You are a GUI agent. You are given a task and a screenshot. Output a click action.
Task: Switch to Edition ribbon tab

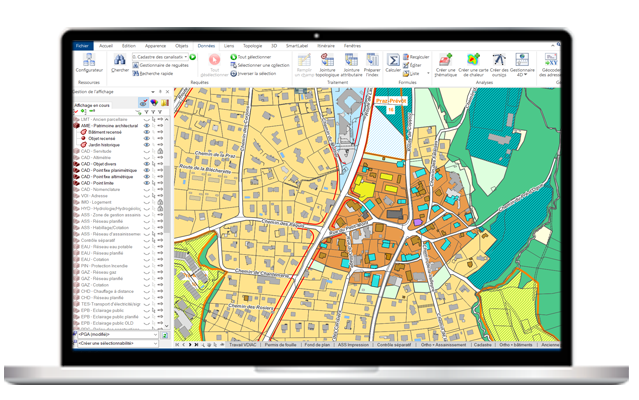(x=129, y=46)
